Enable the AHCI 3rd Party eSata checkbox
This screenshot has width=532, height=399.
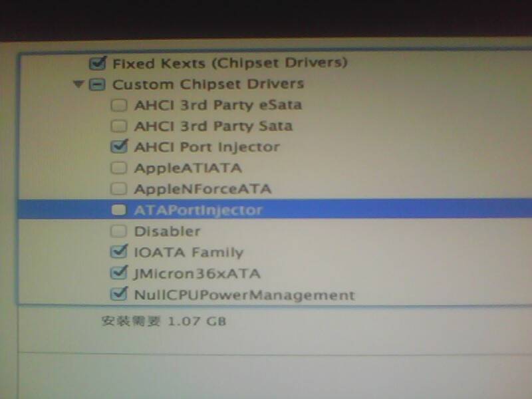118,105
